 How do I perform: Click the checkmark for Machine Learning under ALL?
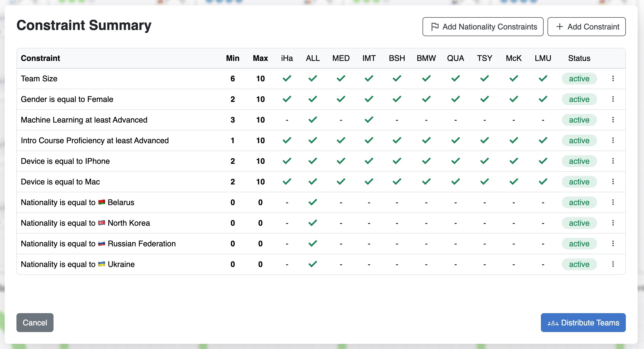[x=313, y=120]
